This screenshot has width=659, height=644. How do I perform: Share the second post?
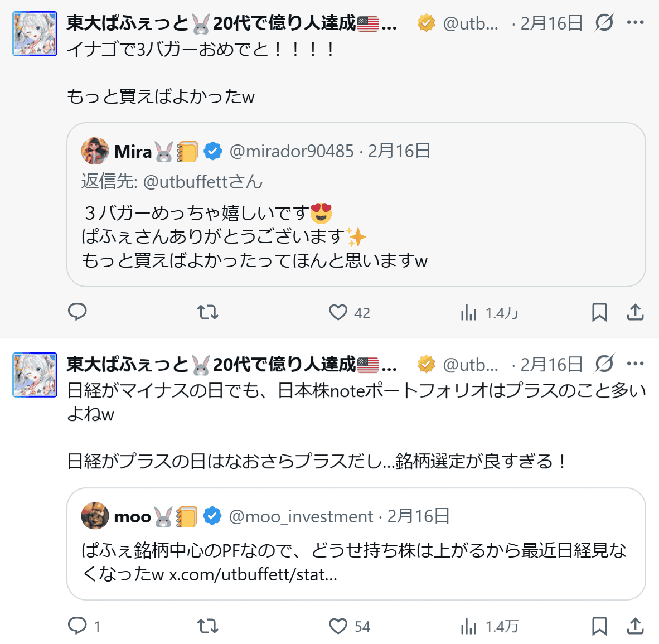[x=635, y=626]
